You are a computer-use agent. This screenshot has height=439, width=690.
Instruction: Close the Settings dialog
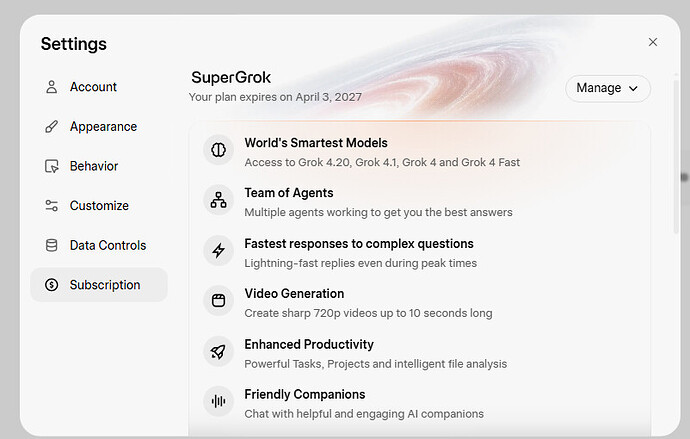pyautogui.click(x=653, y=42)
